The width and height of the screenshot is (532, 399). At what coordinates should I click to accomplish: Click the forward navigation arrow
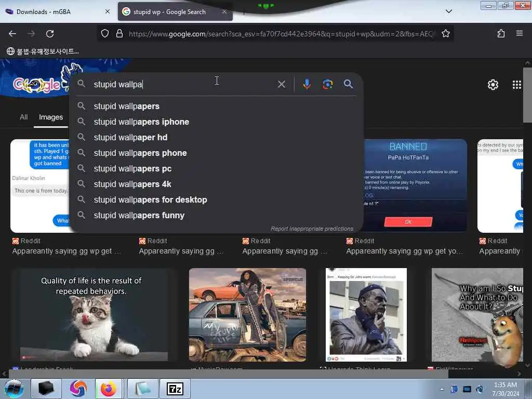coord(31,34)
